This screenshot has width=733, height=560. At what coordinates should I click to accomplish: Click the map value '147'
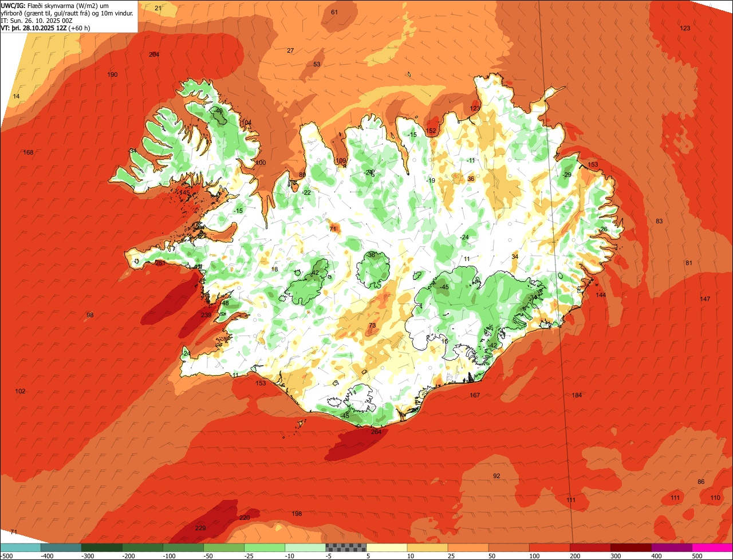click(705, 299)
